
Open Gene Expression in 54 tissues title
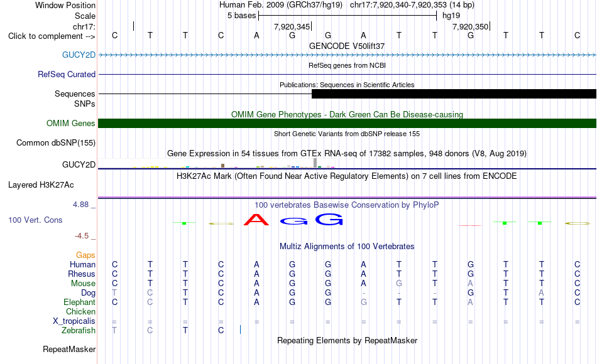point(347,154)
